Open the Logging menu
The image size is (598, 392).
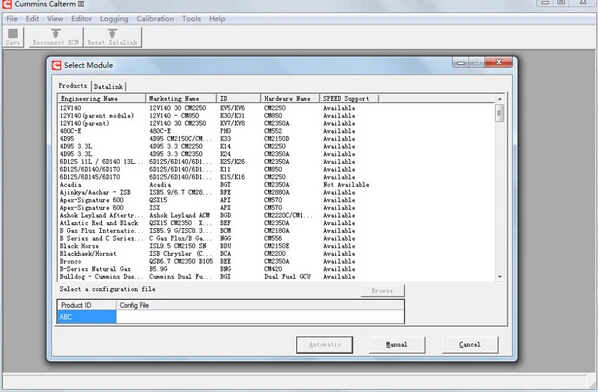[114, 19]
